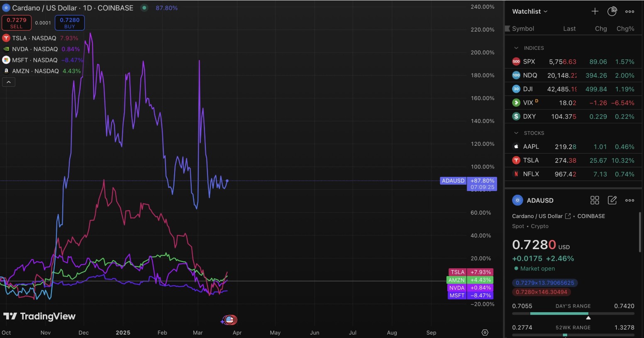Click the AMZN logo icon in legend
644x338 pixels.
pos(6,71)
